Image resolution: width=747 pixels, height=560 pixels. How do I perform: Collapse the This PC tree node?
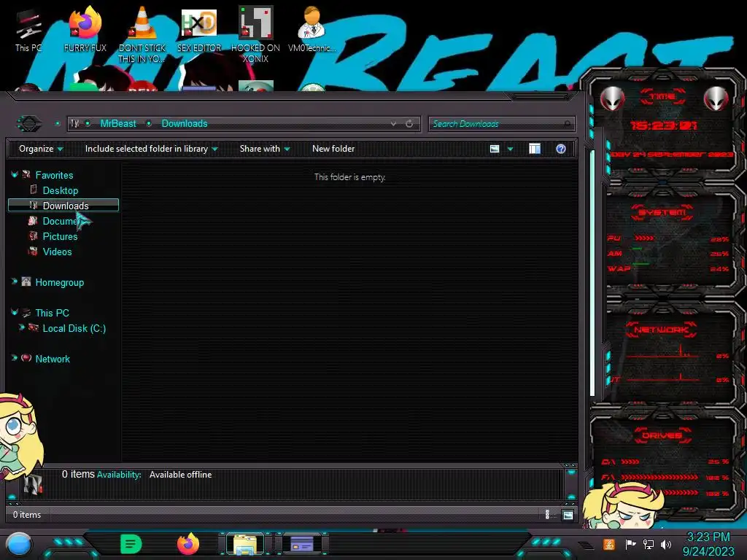tap(15, 312)
